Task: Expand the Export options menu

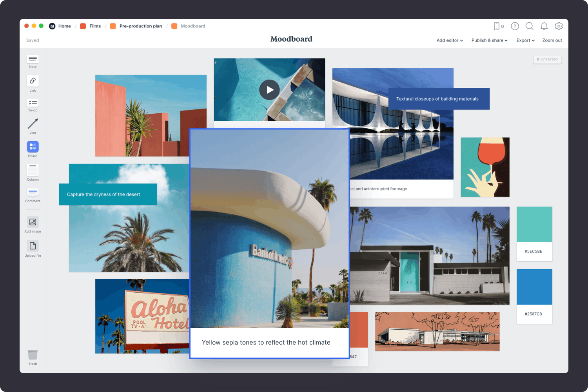Action: [x=525, y=40]
